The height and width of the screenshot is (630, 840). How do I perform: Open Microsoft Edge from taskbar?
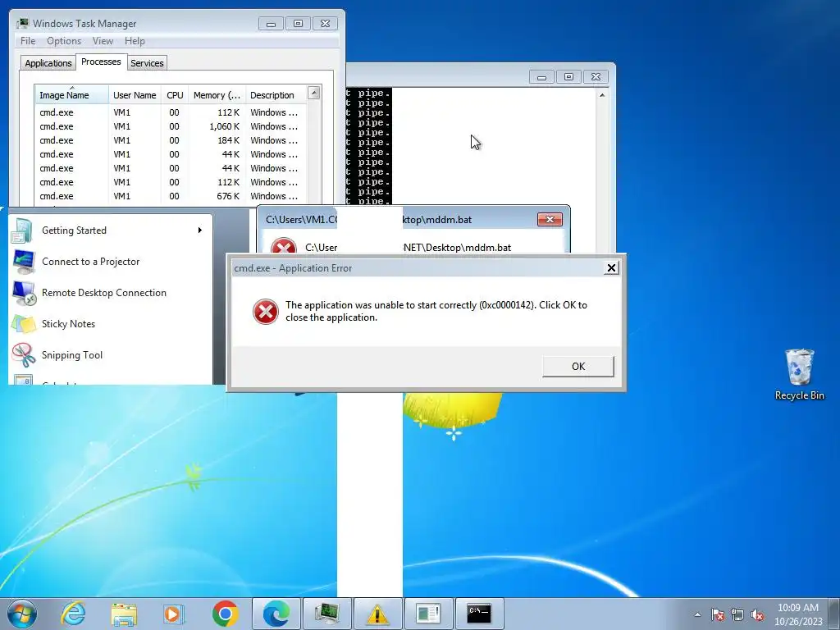(276, 614)
